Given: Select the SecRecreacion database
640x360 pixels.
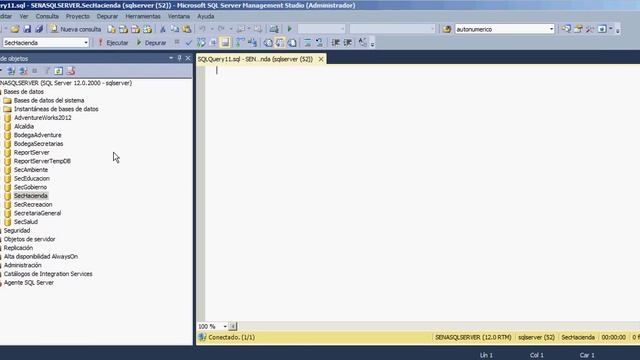Looking at the screenshot, I should click(33, 204).
